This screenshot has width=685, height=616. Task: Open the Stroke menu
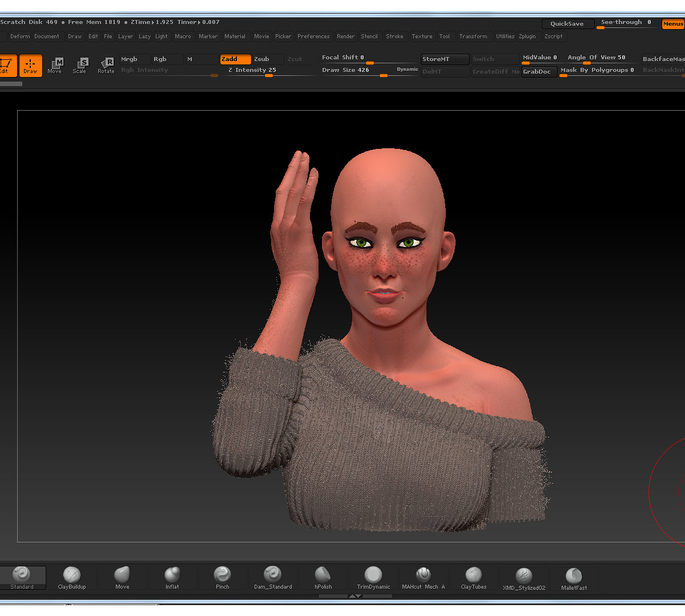coord(395,37)
